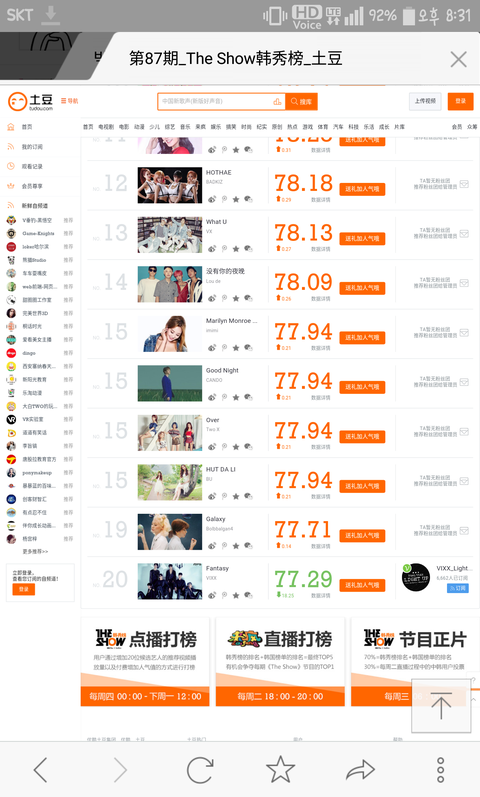The height and width of the screenshot is (797, 480).
Task: Select the music category in nav bar
Action: [x=185, y=127]
